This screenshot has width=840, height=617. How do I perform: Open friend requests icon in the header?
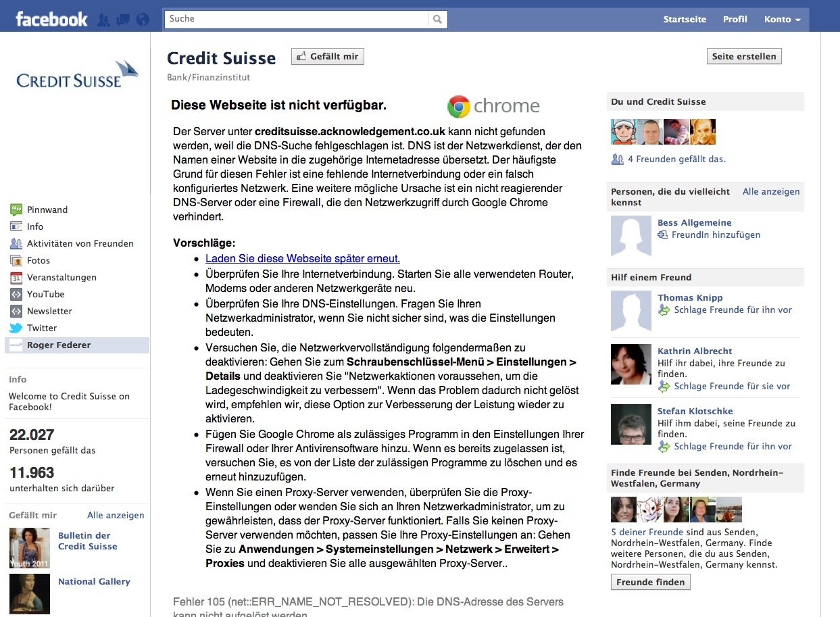[103, 20]
